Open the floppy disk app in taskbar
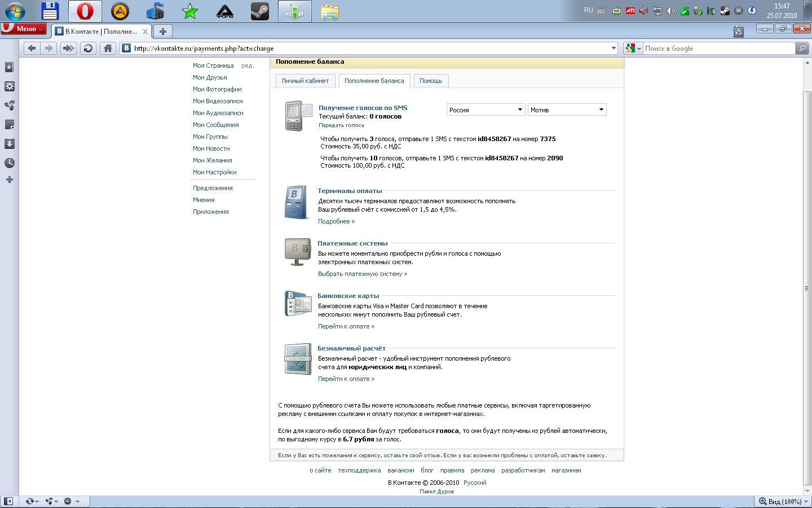The height and width of the screenshot is (508, 812). (50, 11)
